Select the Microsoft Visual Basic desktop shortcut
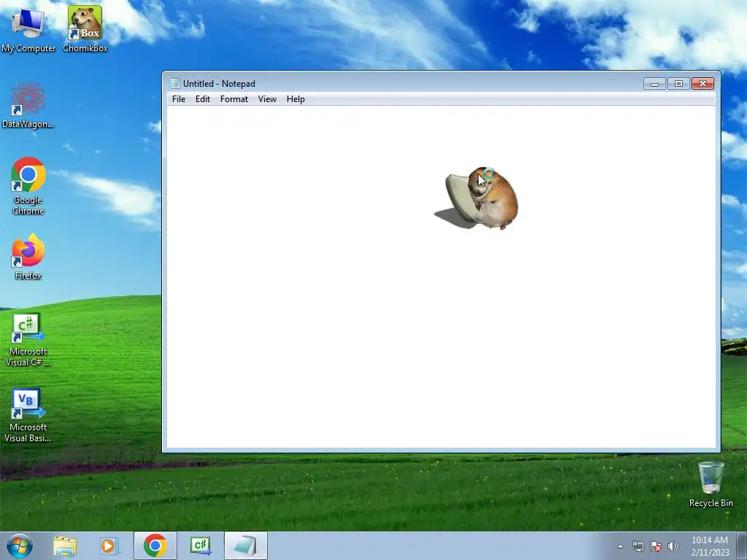747x560 pixels. 28,416
